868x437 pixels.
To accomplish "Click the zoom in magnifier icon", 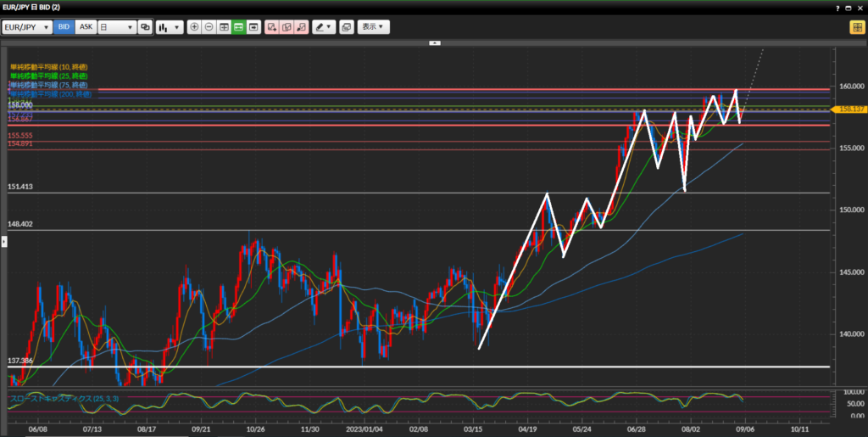I will coord(194,27).
